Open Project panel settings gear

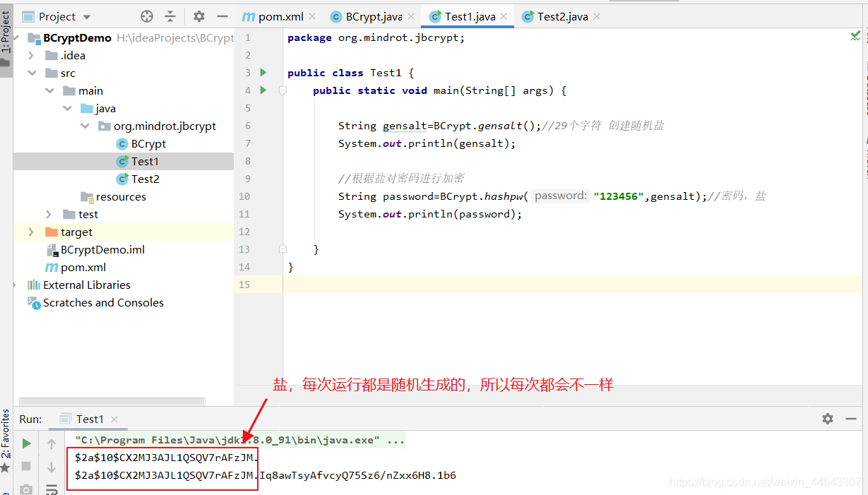(x=199, y=16)
